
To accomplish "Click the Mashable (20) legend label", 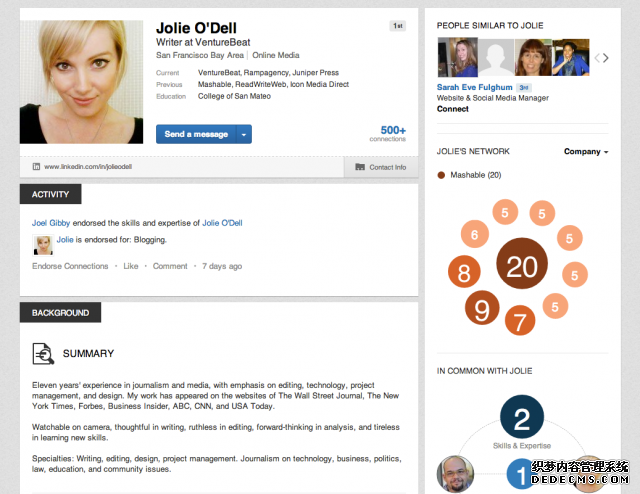I will [x=476, y=175].
